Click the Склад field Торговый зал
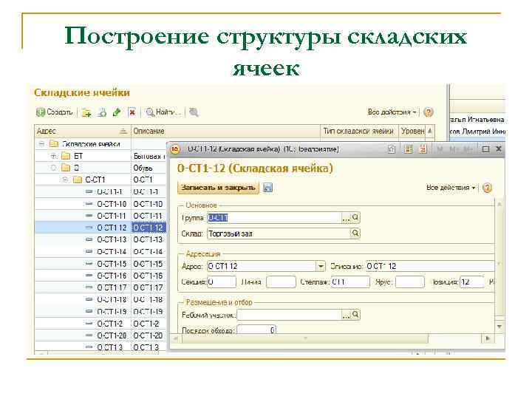Screen dimensions: 532x399 click(x=279, y=233)
